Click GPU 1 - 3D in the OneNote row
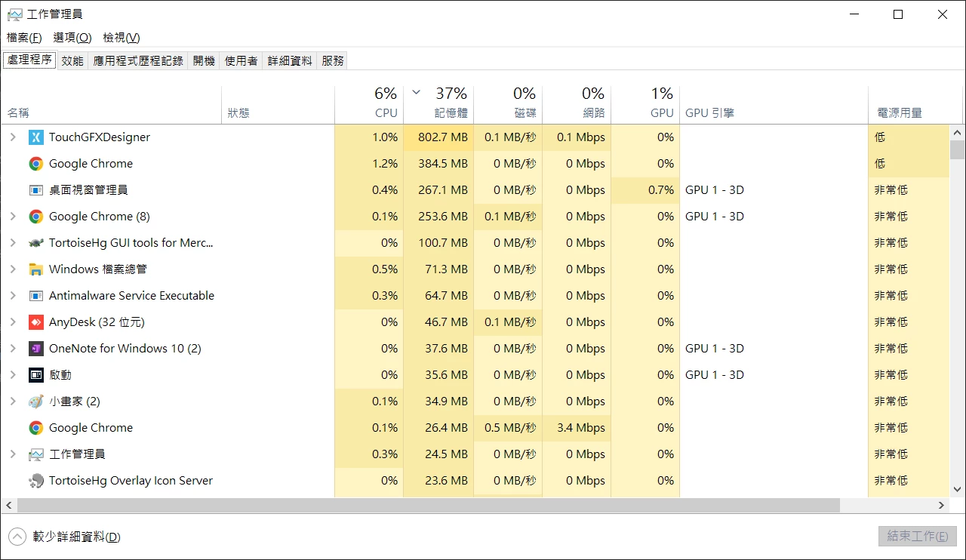This screenshot has width=966, height=560. 715,349
